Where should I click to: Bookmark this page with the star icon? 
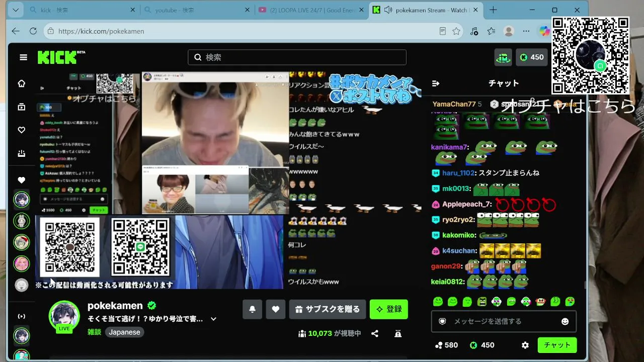click(456, 31)
